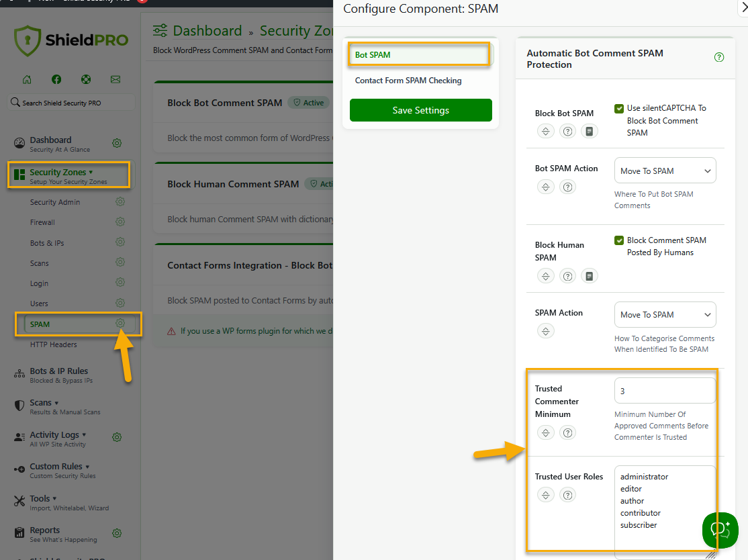This screenshot has width=748, height=560.
Task: Open Login submenu item
Action: (39, 283)
